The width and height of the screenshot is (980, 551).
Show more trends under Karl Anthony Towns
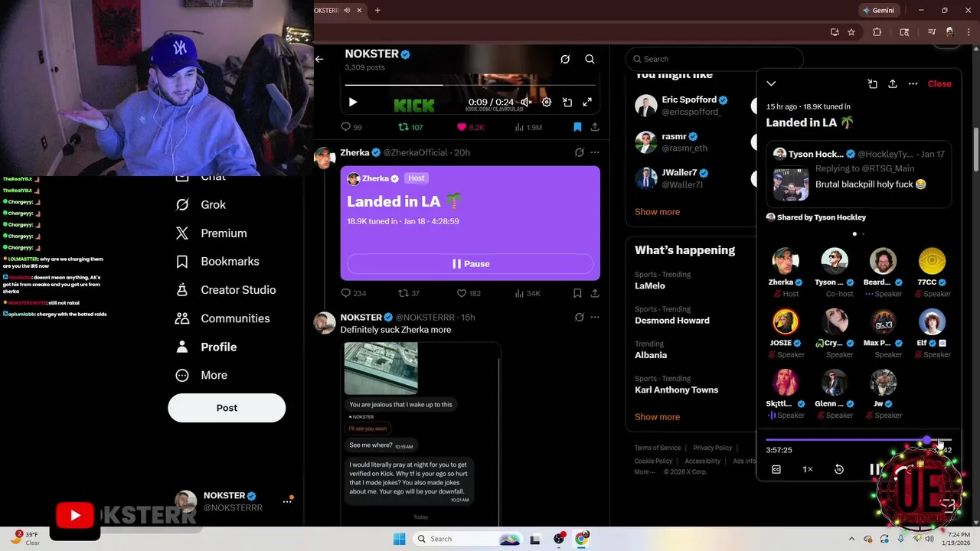coord(657,417)
